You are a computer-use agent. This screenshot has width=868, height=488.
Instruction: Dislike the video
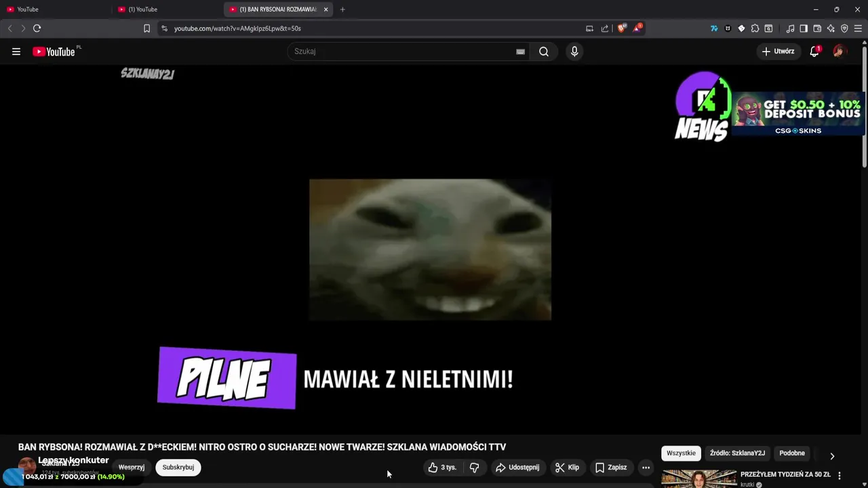point(475,468)
